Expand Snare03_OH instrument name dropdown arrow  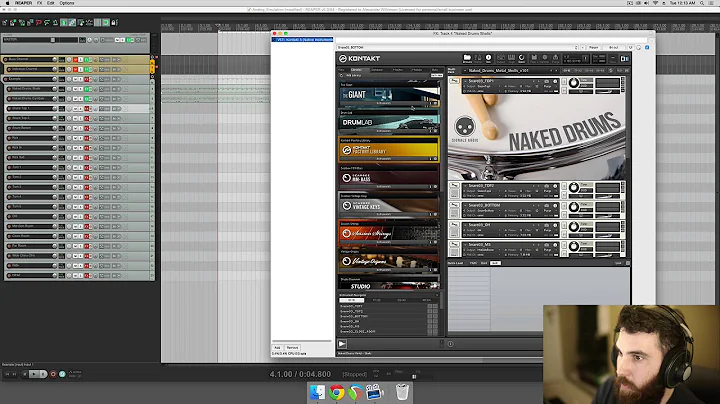(x=465, y=225)
